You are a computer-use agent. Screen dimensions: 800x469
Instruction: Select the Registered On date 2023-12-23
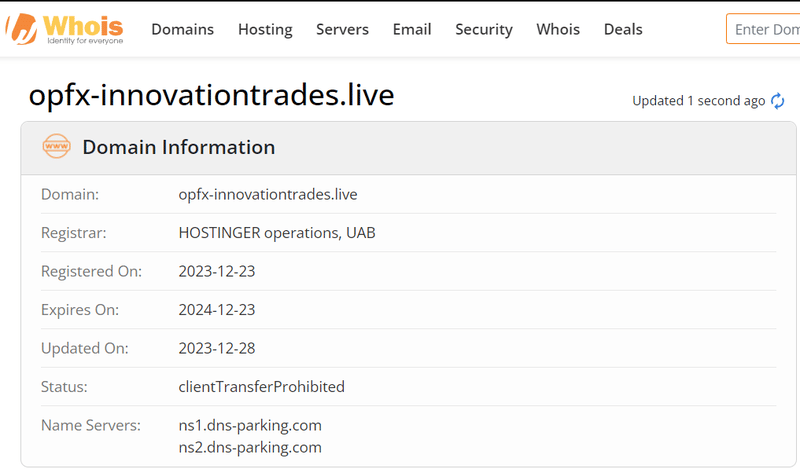point(217,271)
